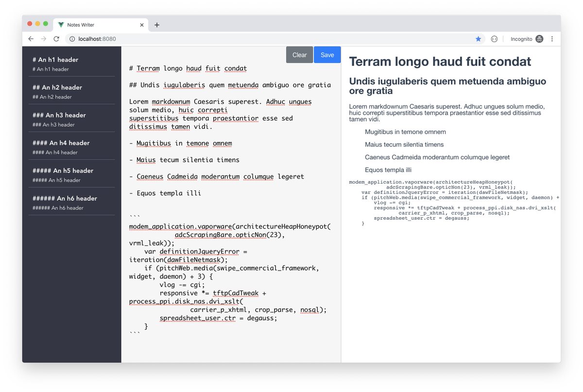View site information icon in address bar
583x392 pixels.
pyautogui.click(x=72, y=39)
